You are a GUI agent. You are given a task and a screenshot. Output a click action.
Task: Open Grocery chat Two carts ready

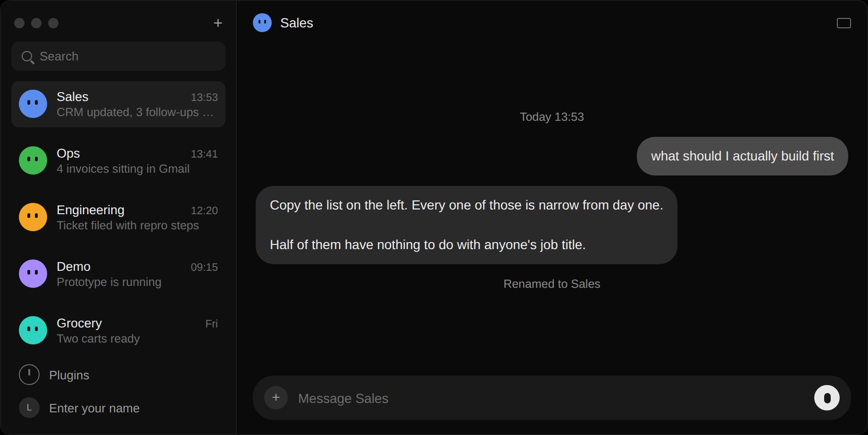tap(118, 331)
